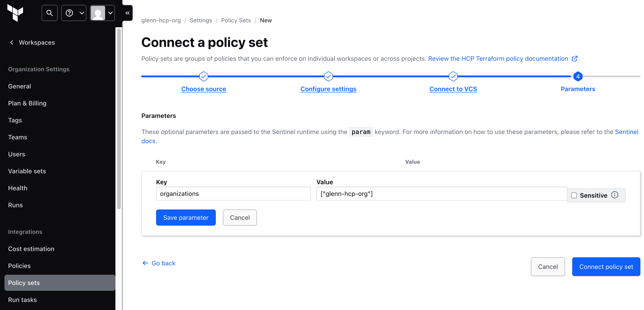Screen dimensions: 644x310
Task: Open the Sentinel docs link
Action: tap(627, 132)
